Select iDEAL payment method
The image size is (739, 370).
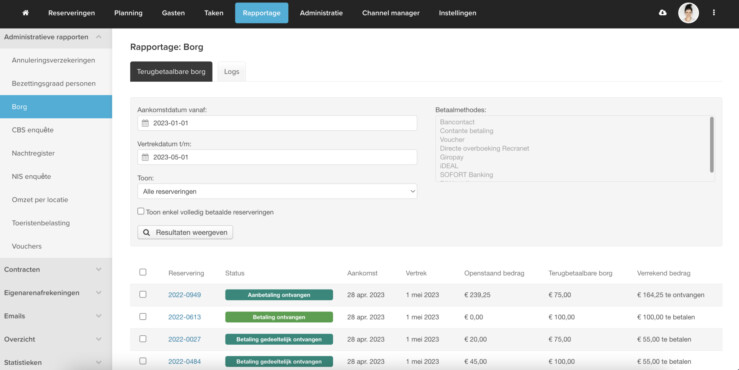coord(449,166)
